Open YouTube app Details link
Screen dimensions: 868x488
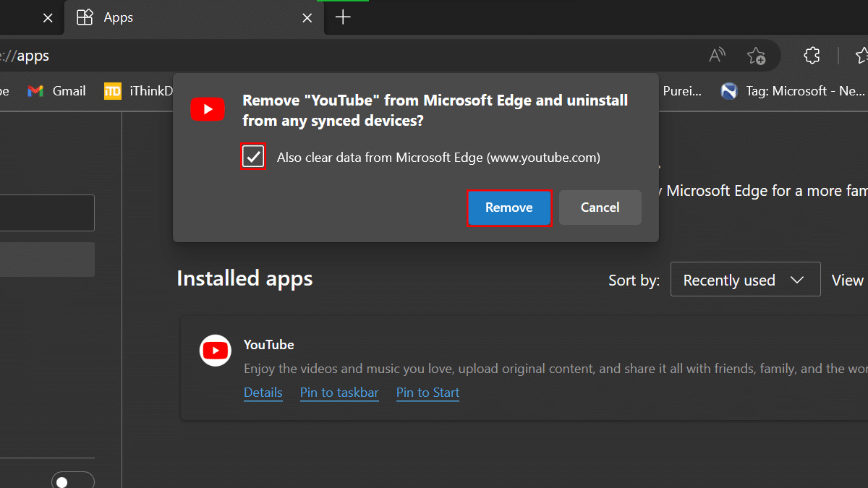click(x=263, y=393)
